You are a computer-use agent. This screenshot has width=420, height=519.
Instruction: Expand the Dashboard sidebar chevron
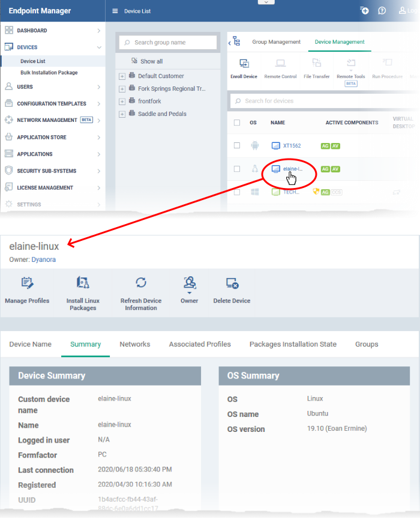coord(99,31)
